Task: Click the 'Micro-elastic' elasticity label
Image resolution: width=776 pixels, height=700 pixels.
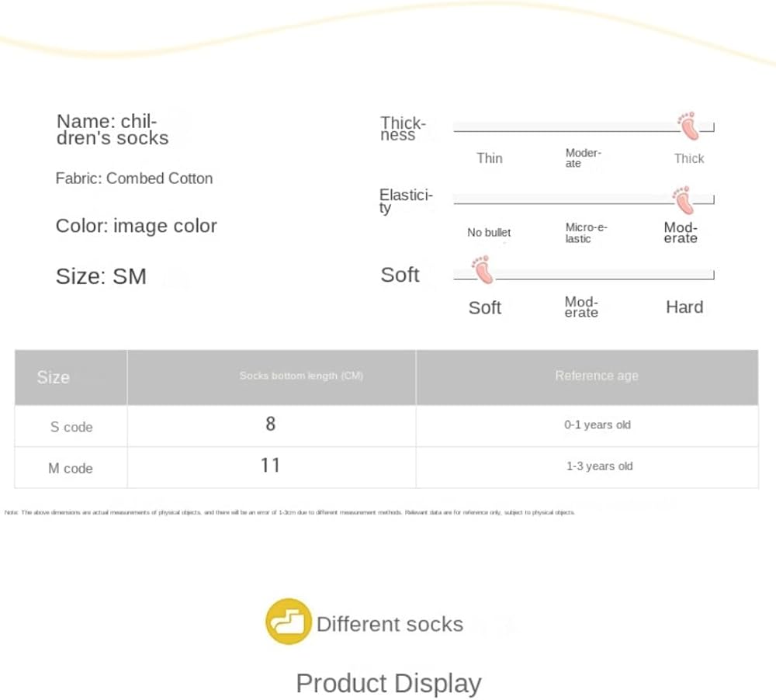Action: coord(585,233)
